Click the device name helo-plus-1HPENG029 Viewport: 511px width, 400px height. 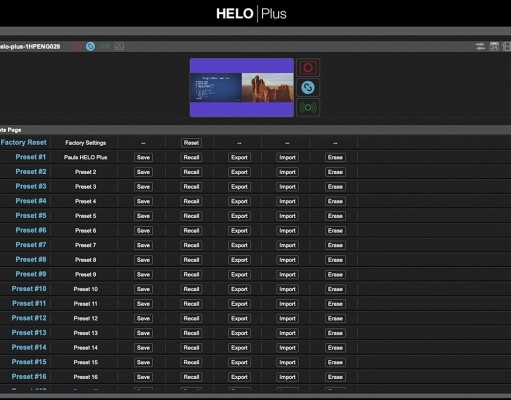tap(30, 47)
